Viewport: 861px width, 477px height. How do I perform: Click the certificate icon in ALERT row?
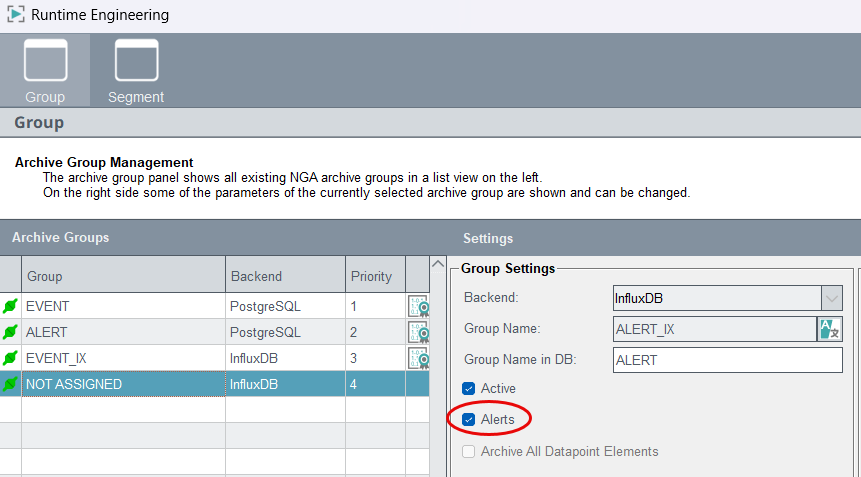coord(418,332)
